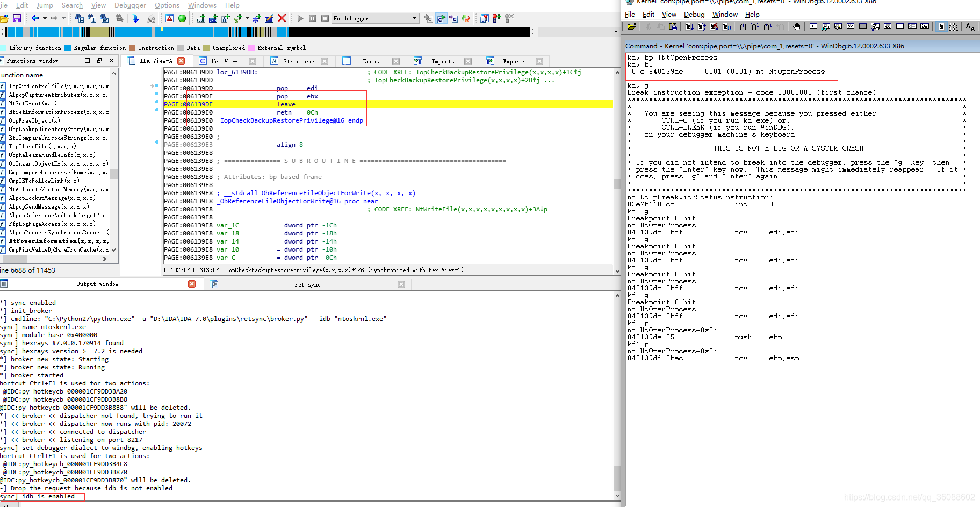Image resolution: width=980 pixels, height=507 pixels.
Task: Open the WinDbg Call Stack window icon
Action: [x=875, y=26]
